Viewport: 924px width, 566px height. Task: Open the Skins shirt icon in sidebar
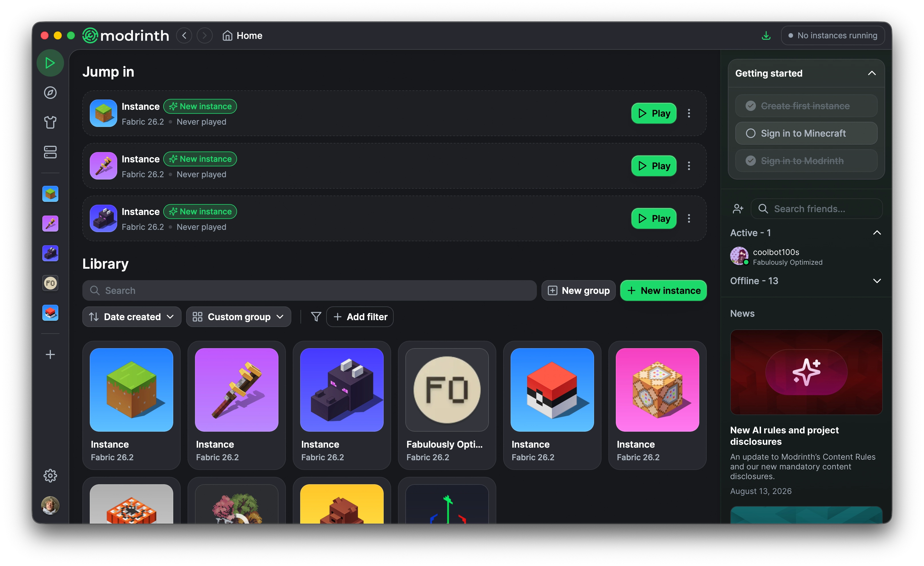(x=50, y=122)
